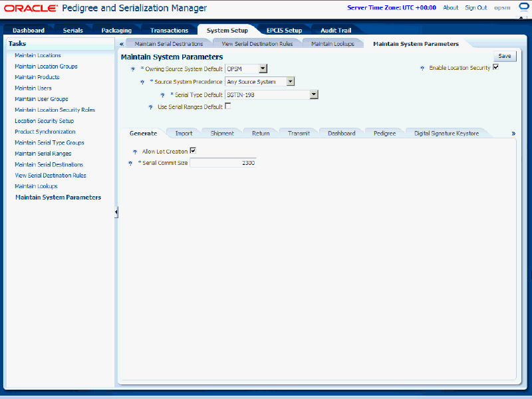
Task: Open the Packaging main tab
Action: click(116, 30)
